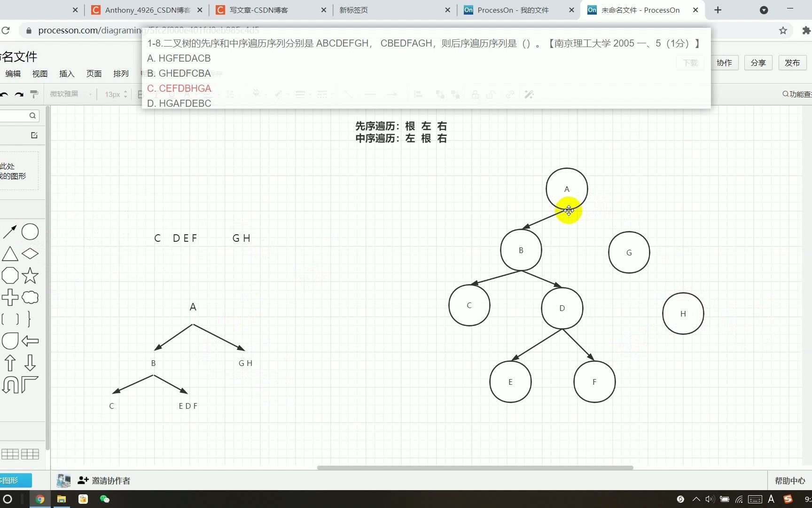
Task: Open the edit my shapes icon
Action: coord(34,135)
